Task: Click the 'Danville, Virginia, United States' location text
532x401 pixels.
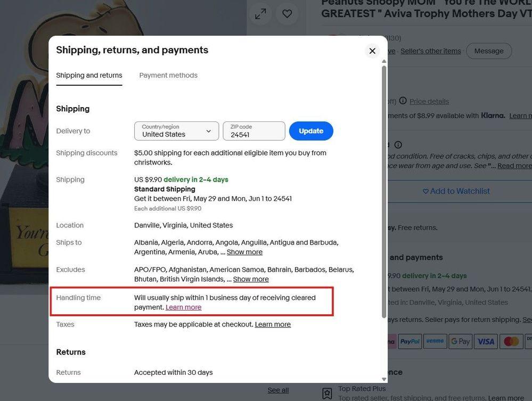Action: pos(184,225)
